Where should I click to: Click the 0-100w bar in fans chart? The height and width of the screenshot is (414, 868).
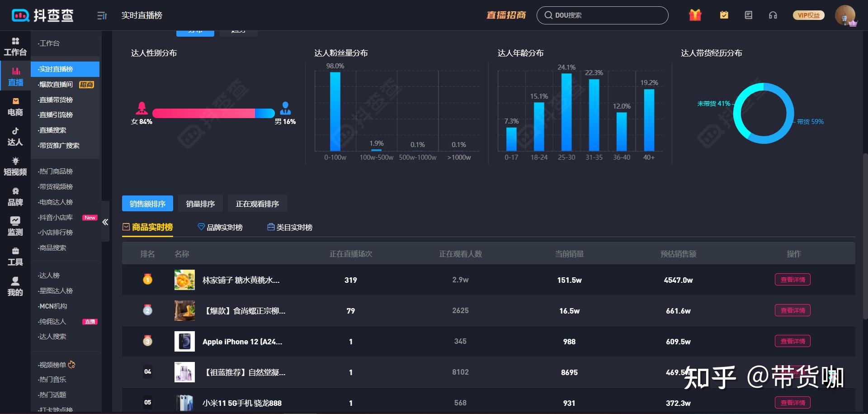(335, 111)
